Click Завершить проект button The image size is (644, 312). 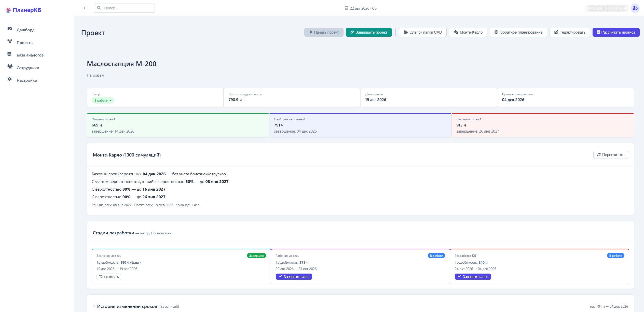[369, 32]
